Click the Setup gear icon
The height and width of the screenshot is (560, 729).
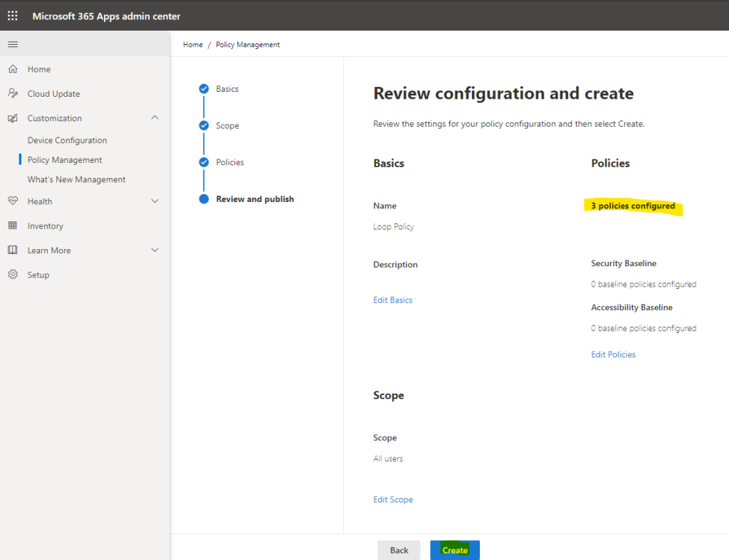tap(13, 275)
